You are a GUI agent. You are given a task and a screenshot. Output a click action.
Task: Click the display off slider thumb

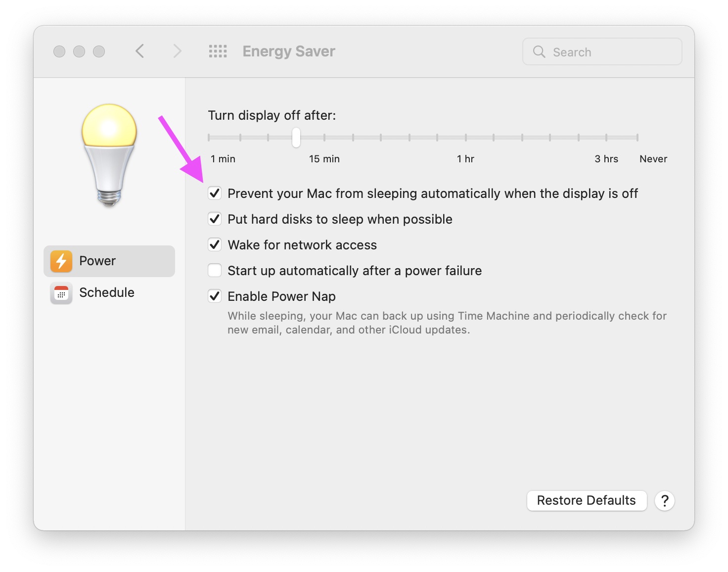coord(296,138)
